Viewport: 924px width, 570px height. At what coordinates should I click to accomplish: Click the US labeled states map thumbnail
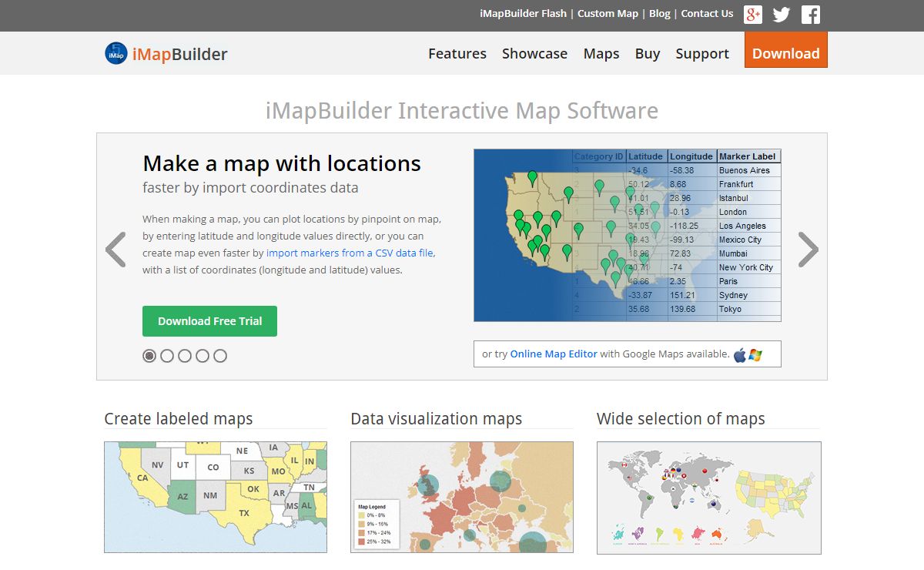216,497
